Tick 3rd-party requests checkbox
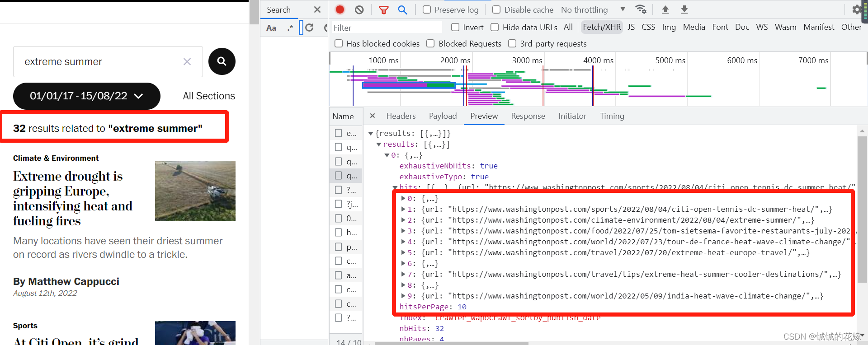The width and height of the screenshot is (868, 345). coord(512,43)
